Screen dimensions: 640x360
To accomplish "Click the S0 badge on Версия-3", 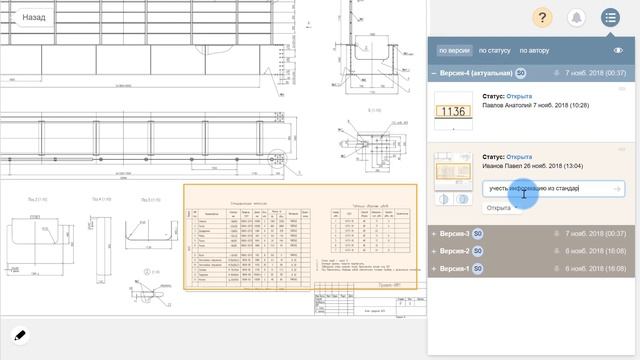I will click(x=478, y=233).
